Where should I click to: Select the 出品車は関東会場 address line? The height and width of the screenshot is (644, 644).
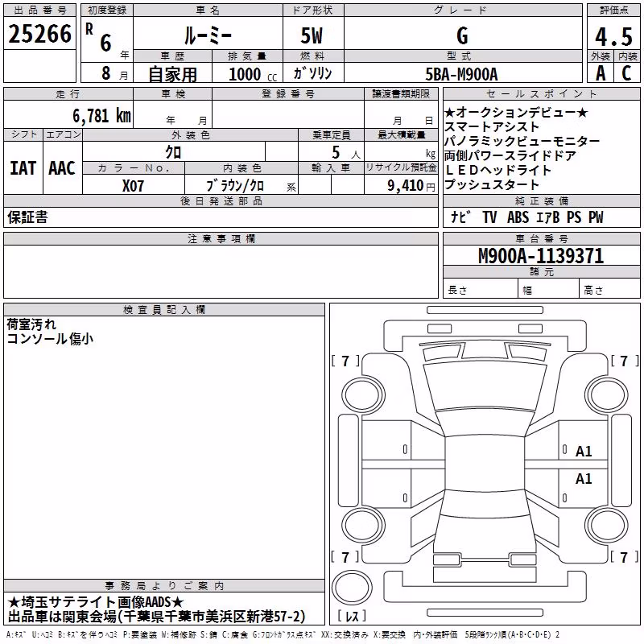[156, 617]
